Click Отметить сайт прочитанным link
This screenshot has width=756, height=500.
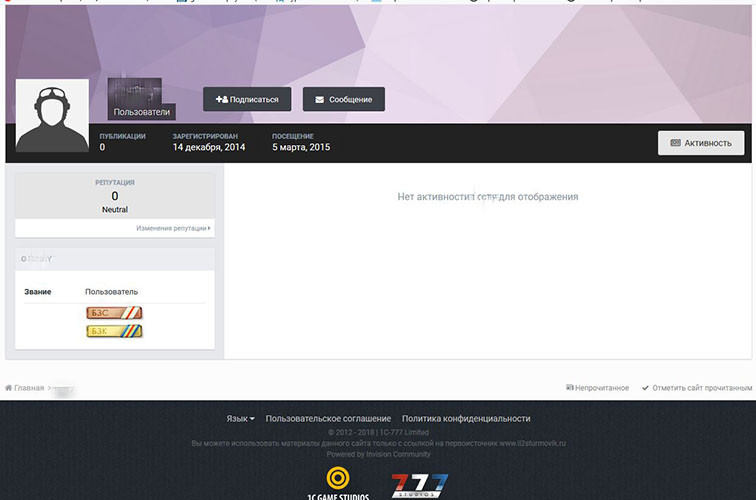click(697, 388)
